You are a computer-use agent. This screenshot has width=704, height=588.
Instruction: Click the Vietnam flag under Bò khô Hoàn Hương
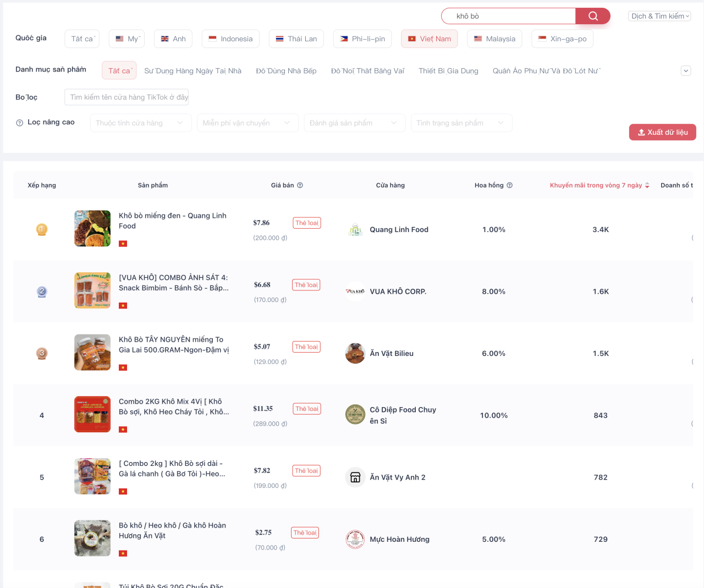point(123,553)
